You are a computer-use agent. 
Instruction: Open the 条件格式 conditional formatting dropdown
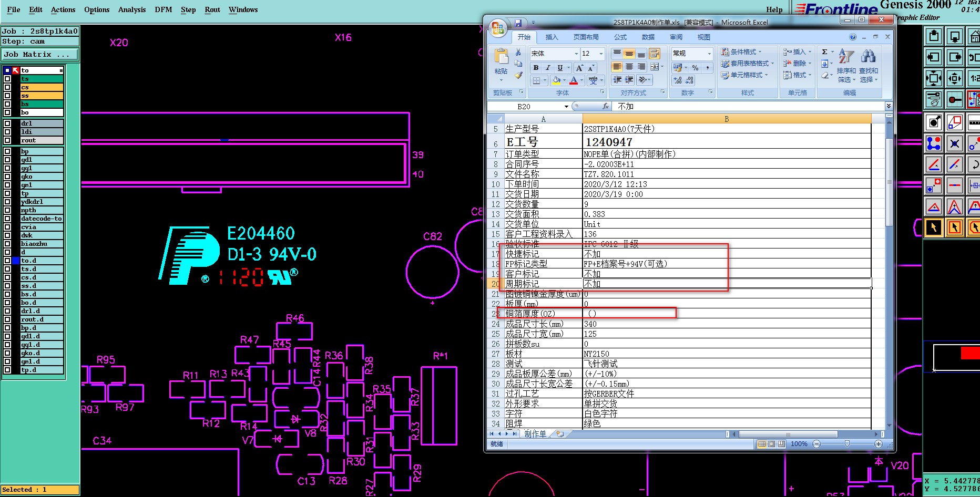click(741, 51)
